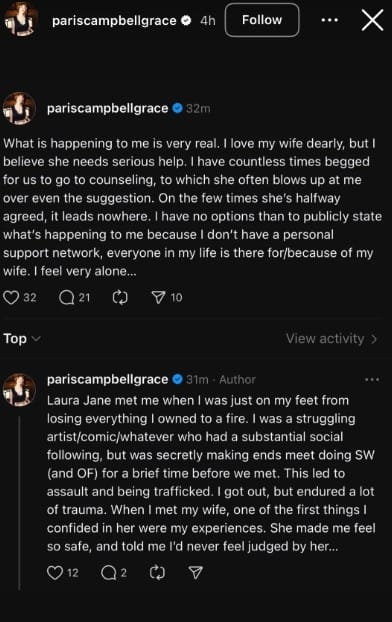Open the three-dot menu in the top header
The width and height of the screenshot is (392, 622).
point(330,20)
